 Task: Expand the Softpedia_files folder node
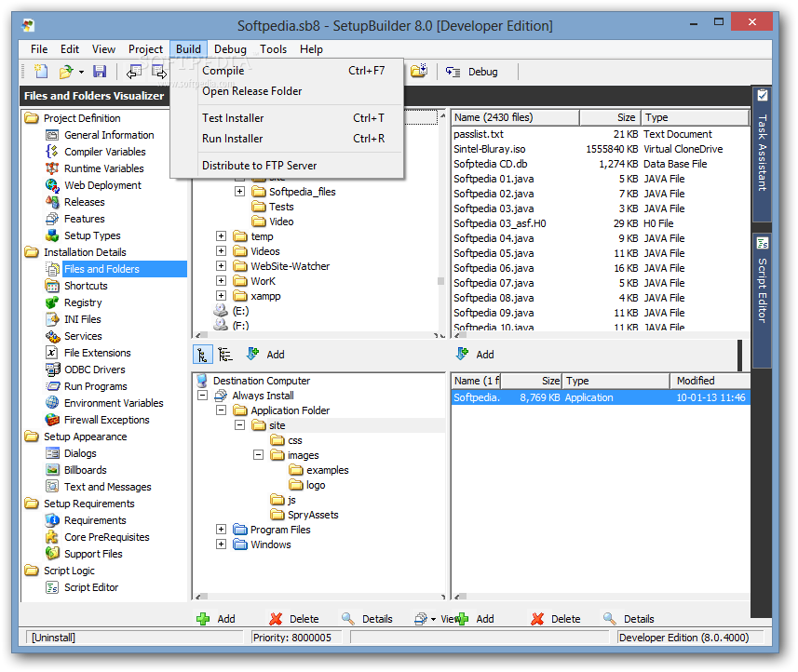[239, 192]
